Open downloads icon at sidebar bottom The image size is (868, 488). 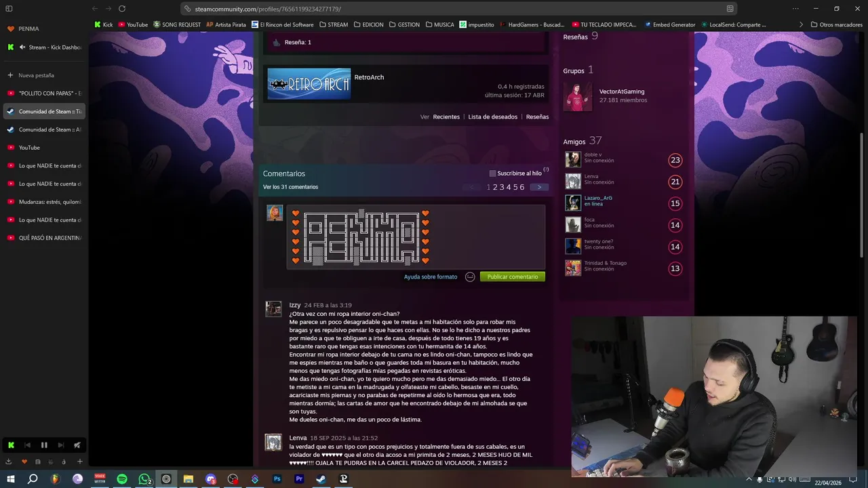(x=9, y=462)
